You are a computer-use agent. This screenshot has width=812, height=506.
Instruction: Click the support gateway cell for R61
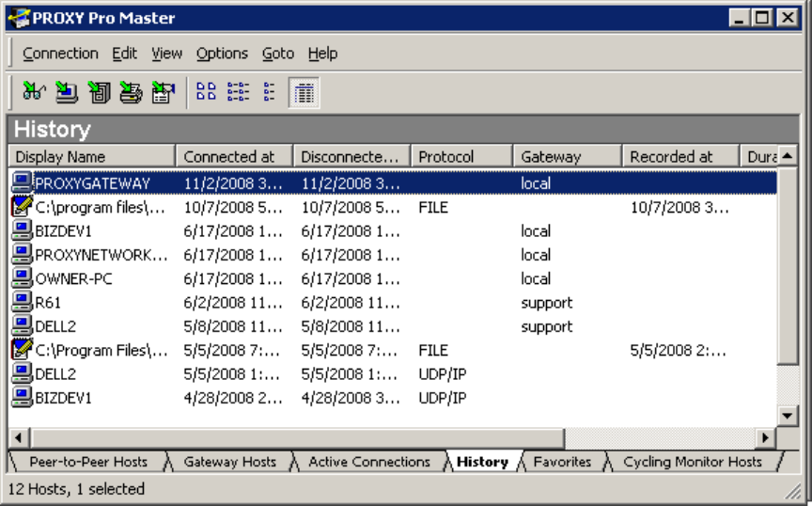coord(547,302)
